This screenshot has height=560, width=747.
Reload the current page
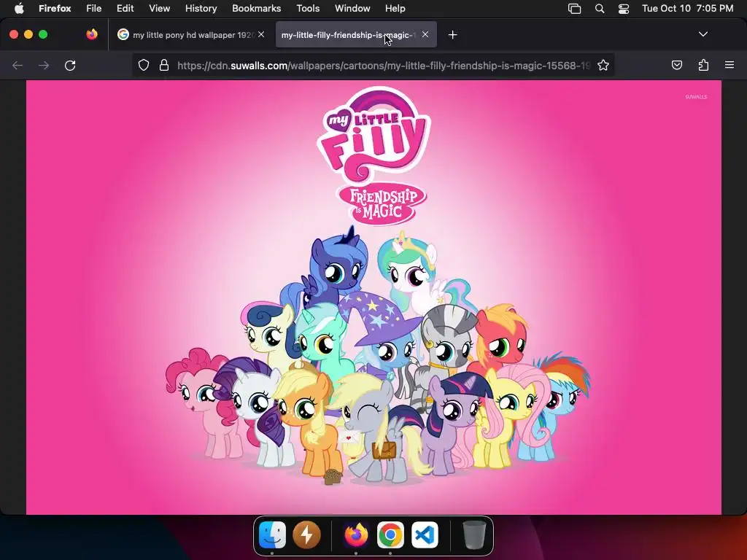point(70,65)
